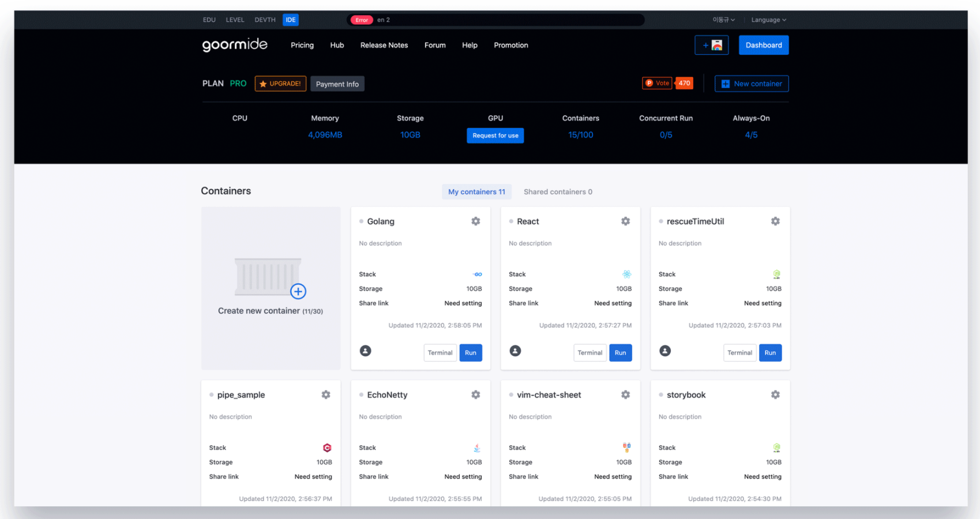980x519 pixels.
Task: Open the Help menu item
Action: coord(470,45)
